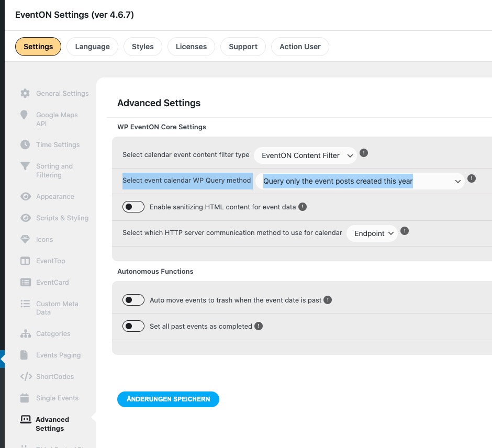Open the Single Events section
Image resolution: width=492 pixels, height=448 pixels.
pyautogui.click(x=57, y=398)
